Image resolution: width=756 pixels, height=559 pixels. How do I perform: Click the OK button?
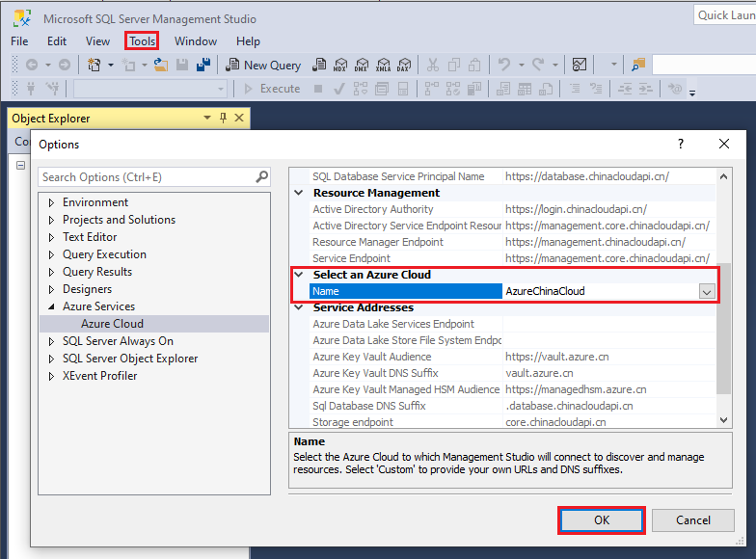click(602, 520)
